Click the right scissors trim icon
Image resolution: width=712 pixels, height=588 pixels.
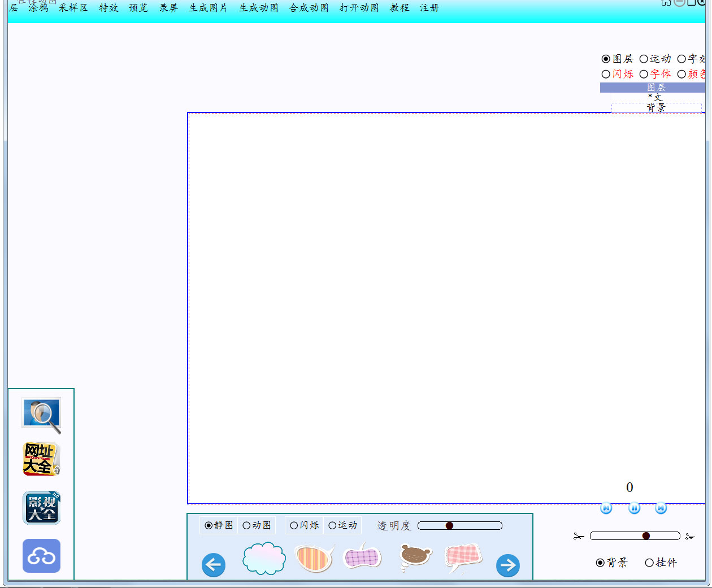pyautogui.click(x=691, y=535)
